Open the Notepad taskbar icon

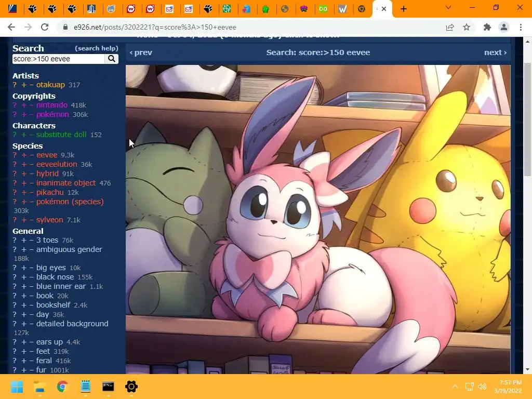tap(86, 387)
